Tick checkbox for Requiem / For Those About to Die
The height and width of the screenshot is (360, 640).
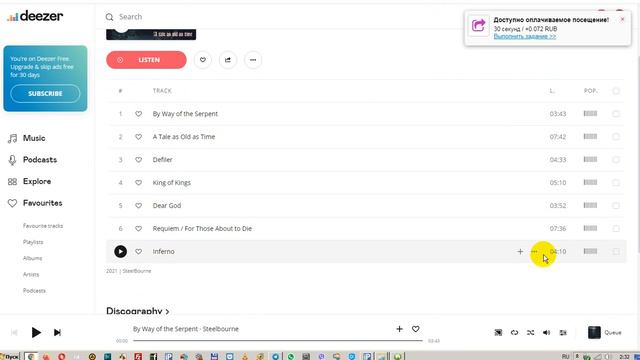tap(616, 229)
